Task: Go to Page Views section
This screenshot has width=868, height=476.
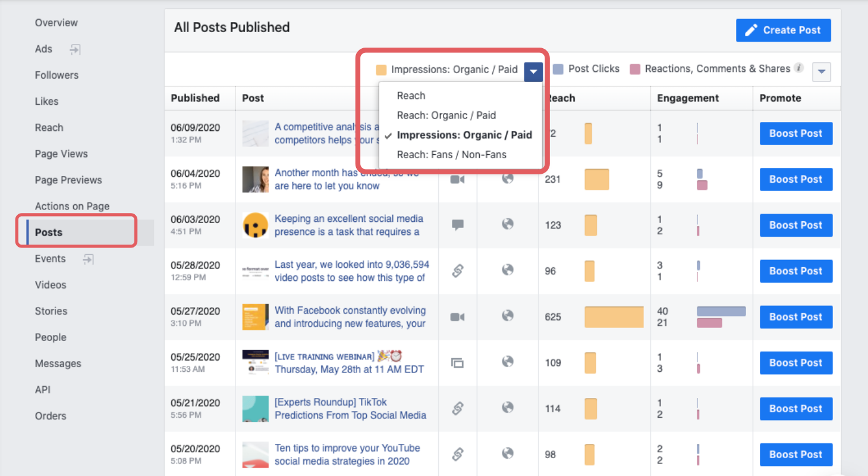Action: pos(61,154)
